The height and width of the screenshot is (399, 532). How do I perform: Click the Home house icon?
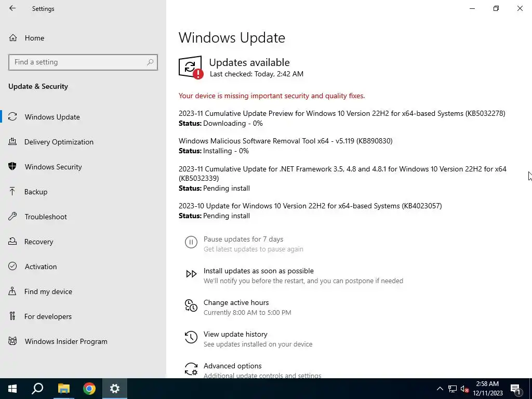pyautogui.click(x=13, y=37)
